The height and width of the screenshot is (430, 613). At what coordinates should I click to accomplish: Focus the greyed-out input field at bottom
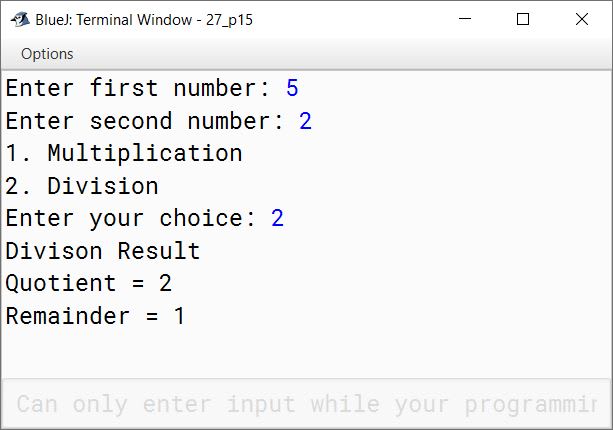[x=306, y=404]
